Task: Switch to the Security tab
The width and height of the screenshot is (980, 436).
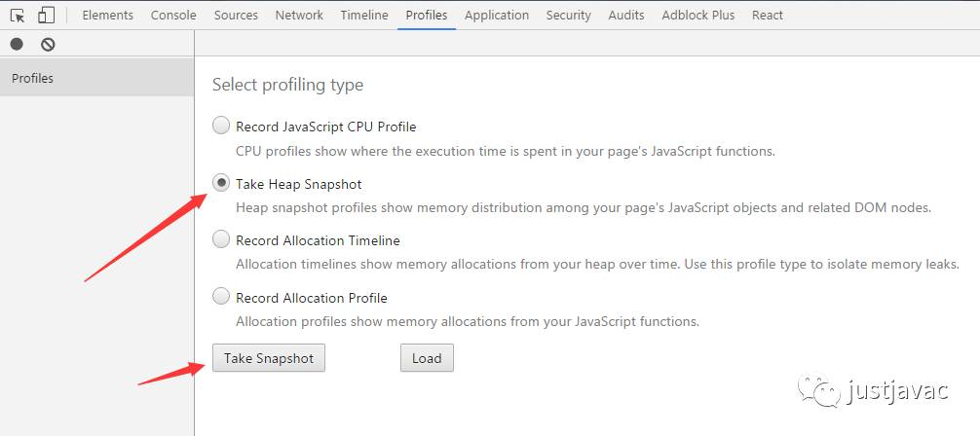Action: tap(568, 15)
